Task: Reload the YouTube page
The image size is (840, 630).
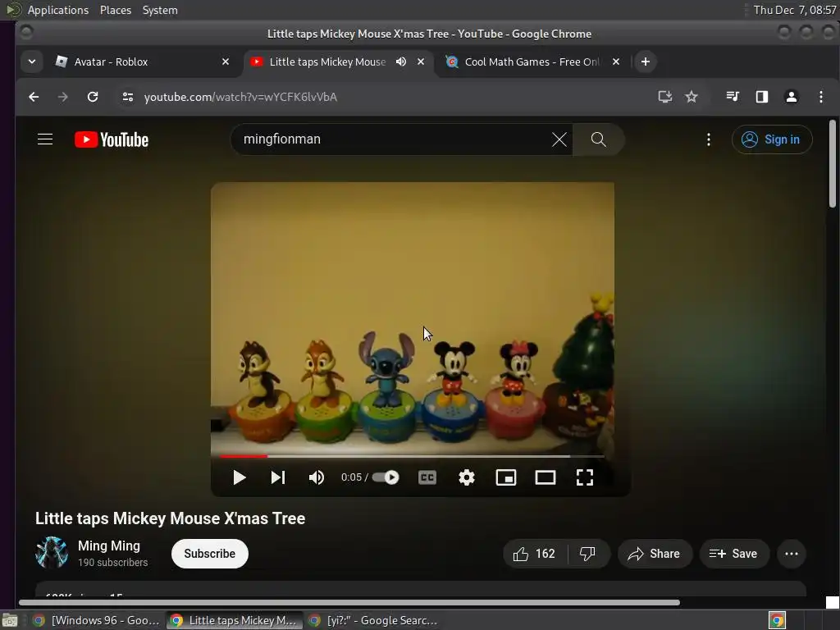Action: click(93, 97)
